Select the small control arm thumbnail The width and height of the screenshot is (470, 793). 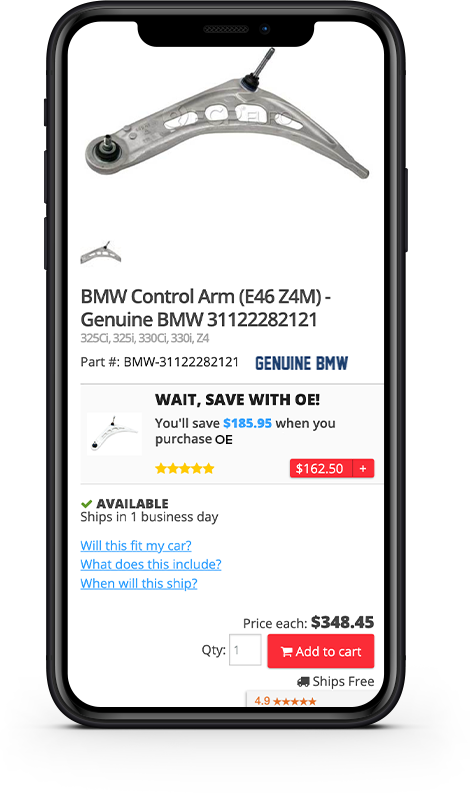pos(101,253)
